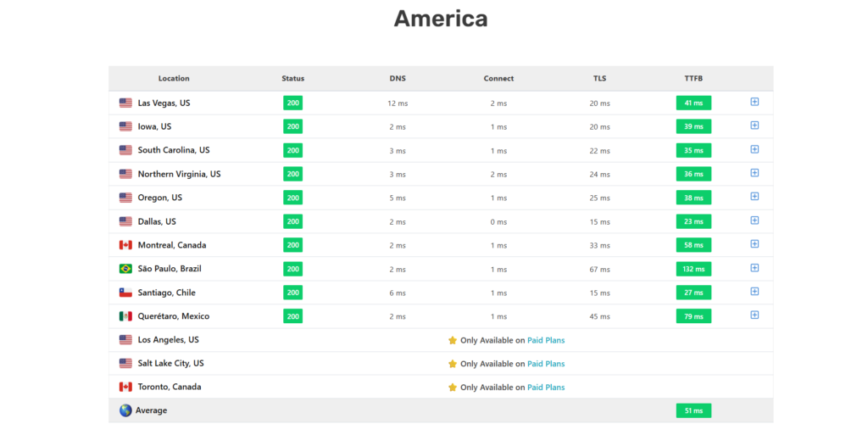Image resolution: width=868 pixels, height=424 pixels.
Task: Click the plus icon for Querétaro, Mexico
Action: (x=754, y=315)
